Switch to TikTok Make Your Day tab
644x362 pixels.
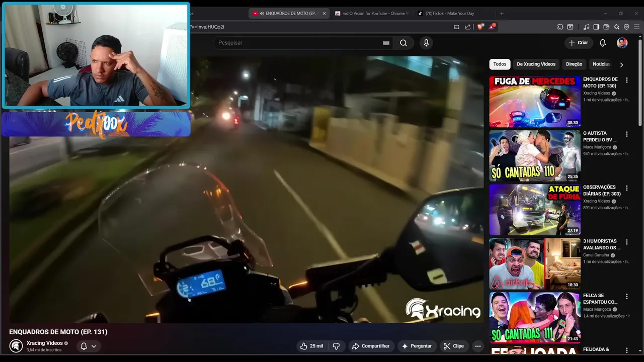point(449,14)
